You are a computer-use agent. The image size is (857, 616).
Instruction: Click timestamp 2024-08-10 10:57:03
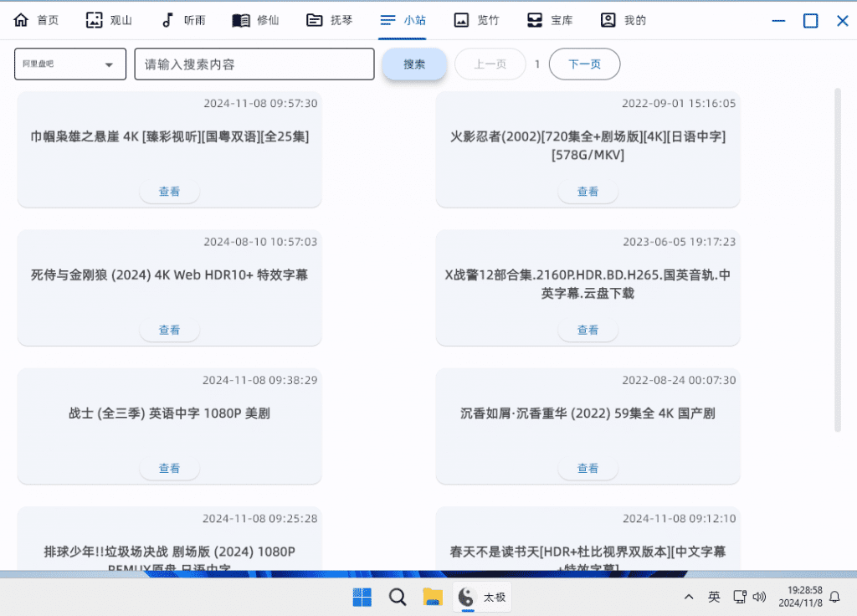point(260,242)
